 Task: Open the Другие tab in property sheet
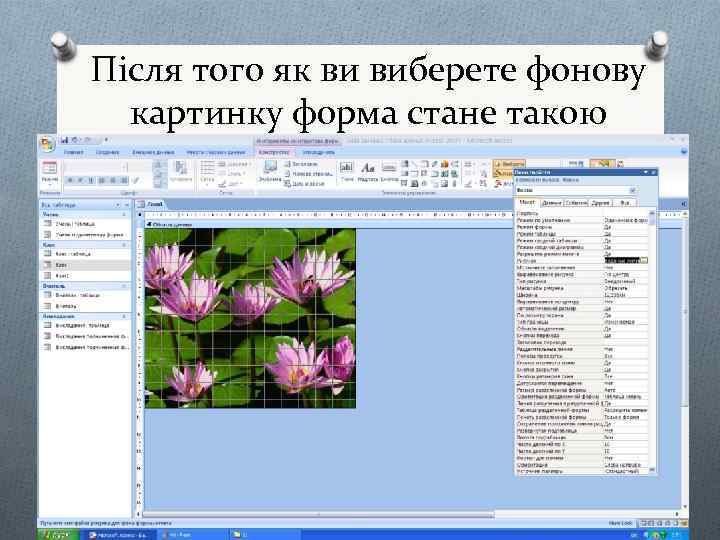coord(601,202)
